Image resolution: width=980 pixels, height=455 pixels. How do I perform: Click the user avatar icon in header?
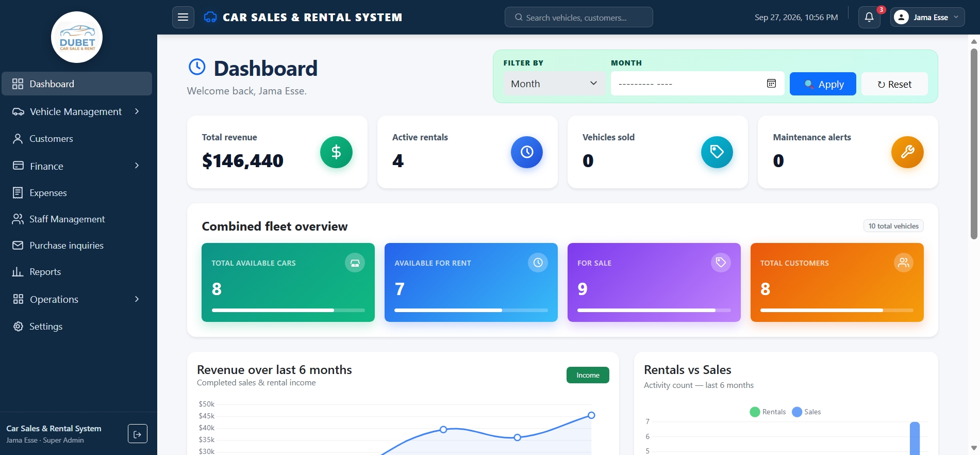click(x=901, y=18)
